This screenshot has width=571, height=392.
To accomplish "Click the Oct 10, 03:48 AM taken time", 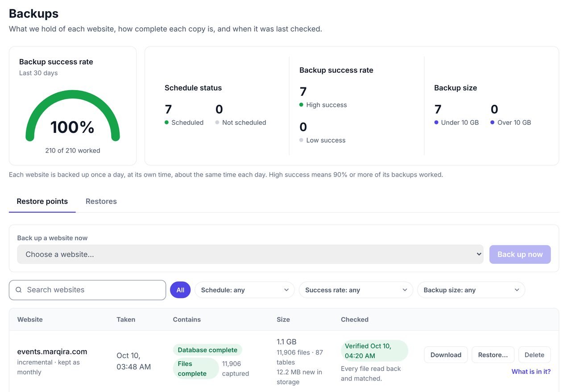I will click(134, 361).
